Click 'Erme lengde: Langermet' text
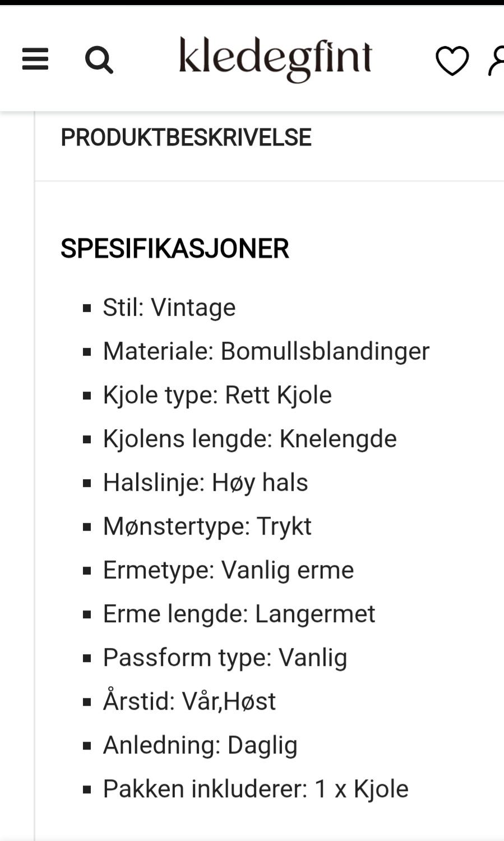Viewport: 504px width, 841px height. (x=239, y=613)
